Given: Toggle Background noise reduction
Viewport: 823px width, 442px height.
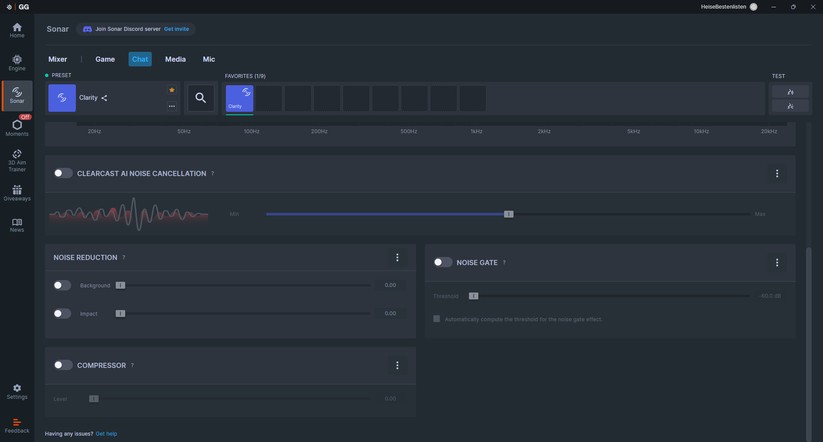Looking at the screenshot, I should click(62, 285).
